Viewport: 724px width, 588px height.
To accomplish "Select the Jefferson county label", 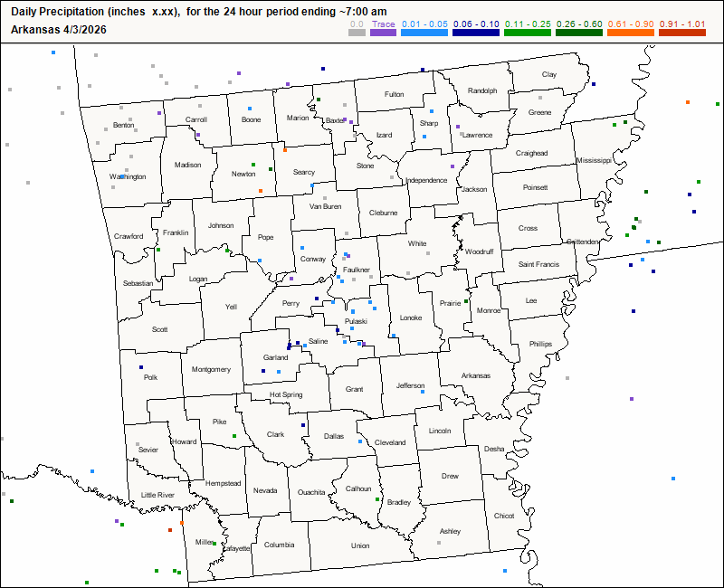I will click(x=410, y=386).
